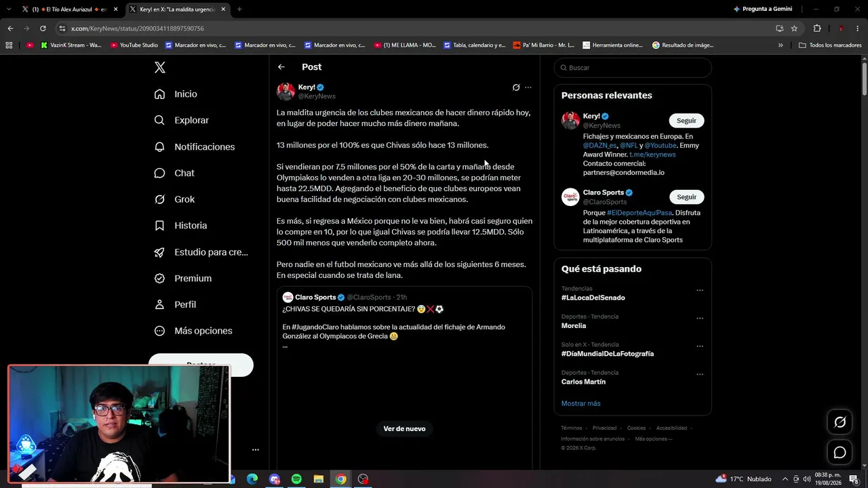Follow Claro Sports with the Seguir button
Viewport: 868px width, 488px height.
686,197
